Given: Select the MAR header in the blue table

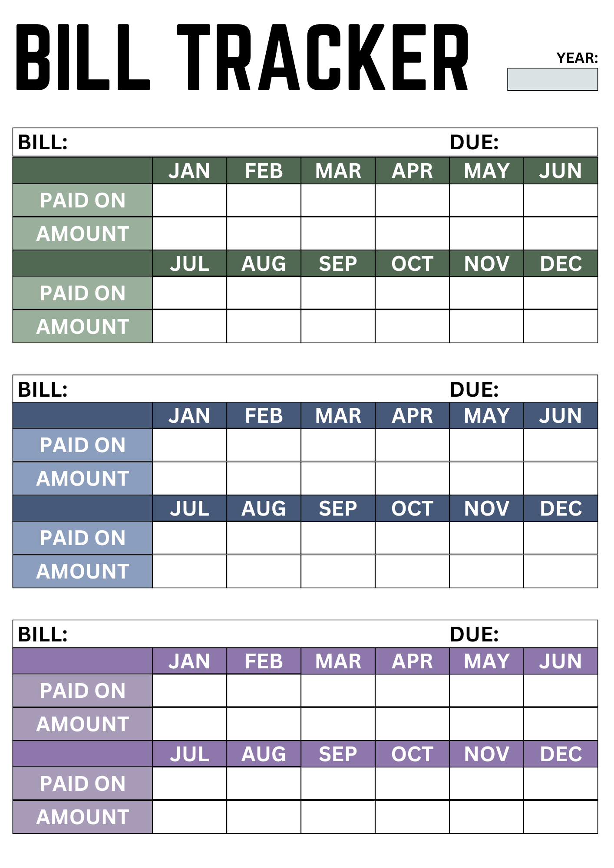Looking at the screenshot, I should click(x=338, y=416).
